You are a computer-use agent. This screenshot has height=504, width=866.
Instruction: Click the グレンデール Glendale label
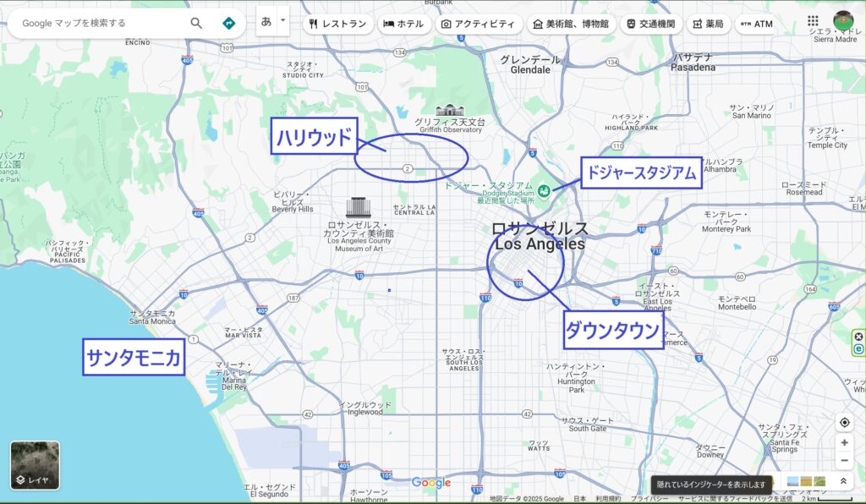[530, 64]
